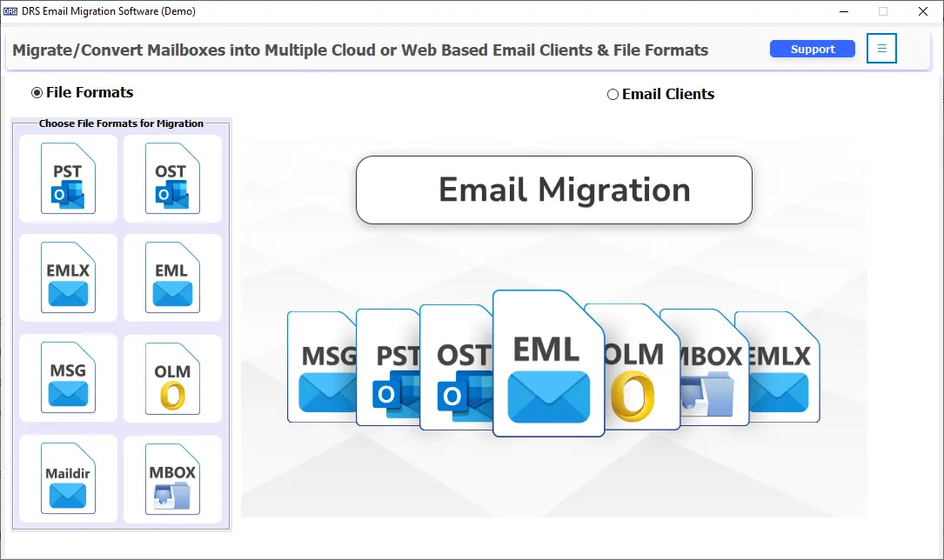Select the PST file format icon
This screenshot has width=944, height=560.
68,178
